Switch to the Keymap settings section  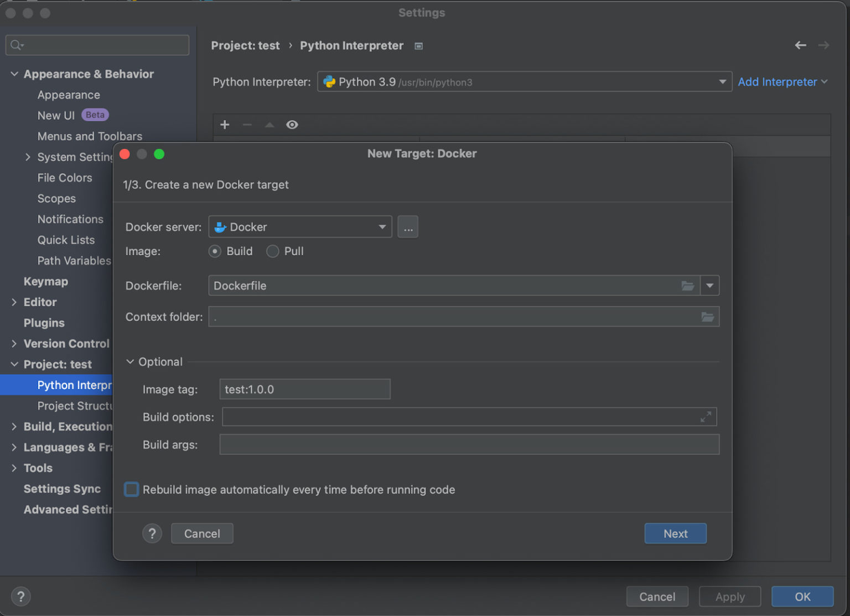coord(46,281)
